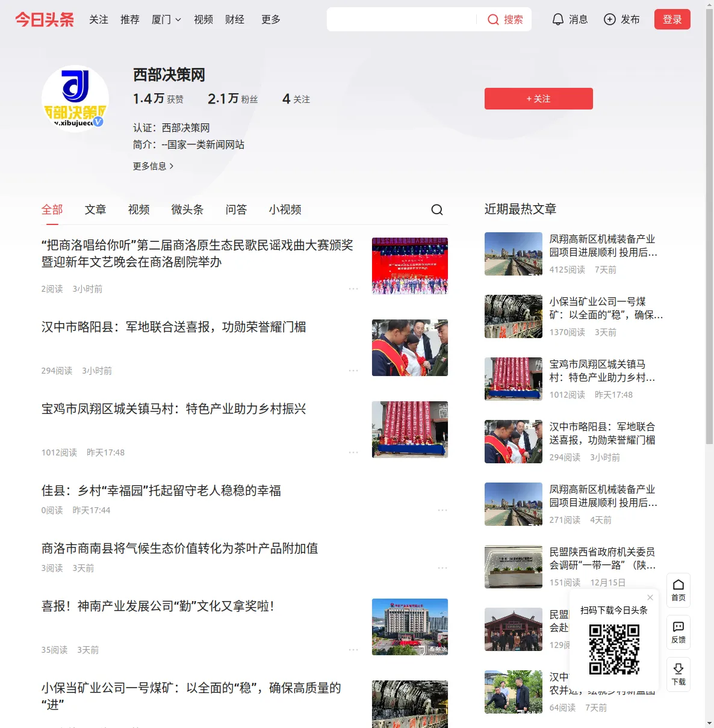Open the article-list search magnifier icon

pos(437,209)
